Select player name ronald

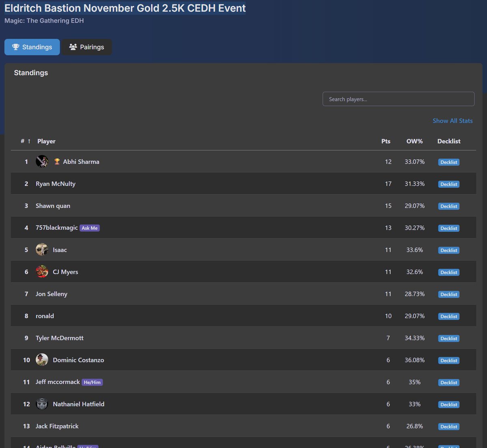[x=45, y=316]
